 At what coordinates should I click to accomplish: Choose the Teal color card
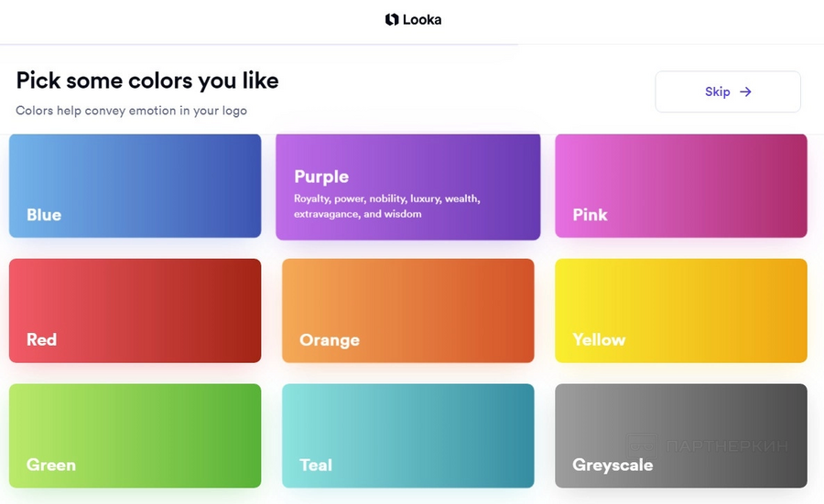click(x=407, y=435)
